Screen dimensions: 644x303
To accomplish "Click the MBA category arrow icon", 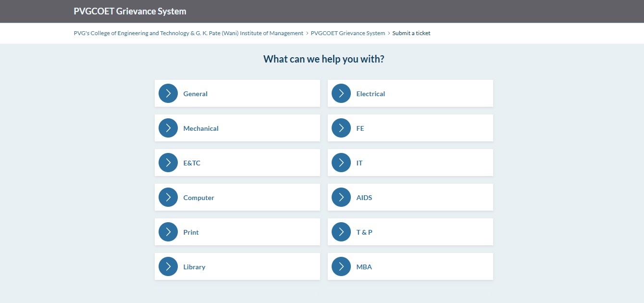I will click(341, 266).
